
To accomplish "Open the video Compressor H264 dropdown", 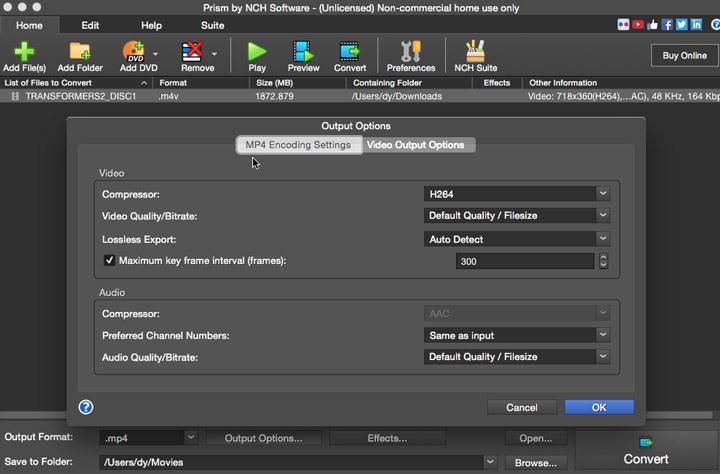I will (x=516, y=193).
